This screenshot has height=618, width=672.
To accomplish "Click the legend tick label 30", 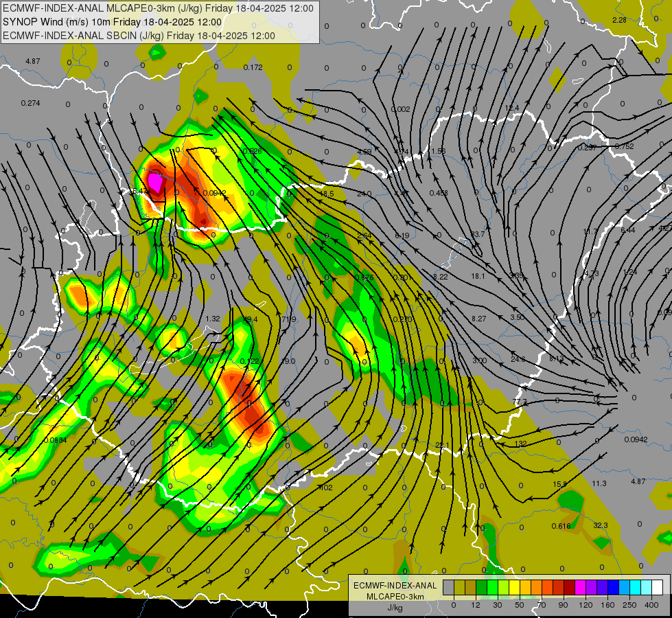I will point(497,605).
